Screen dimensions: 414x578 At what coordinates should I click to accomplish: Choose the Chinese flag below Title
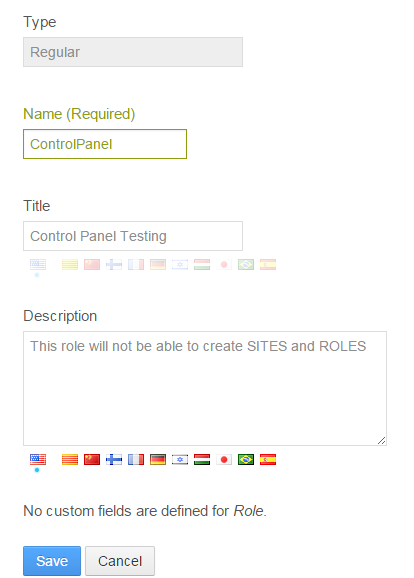click(92, 265)
